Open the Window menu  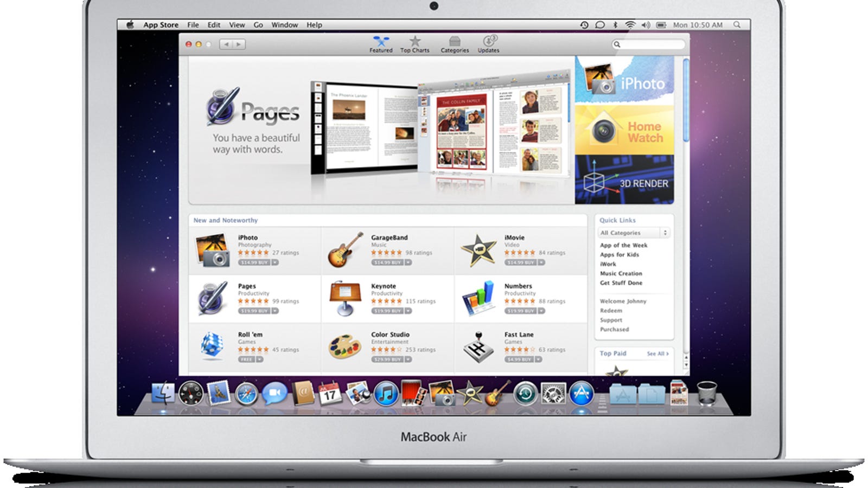[x=284, y=24]
